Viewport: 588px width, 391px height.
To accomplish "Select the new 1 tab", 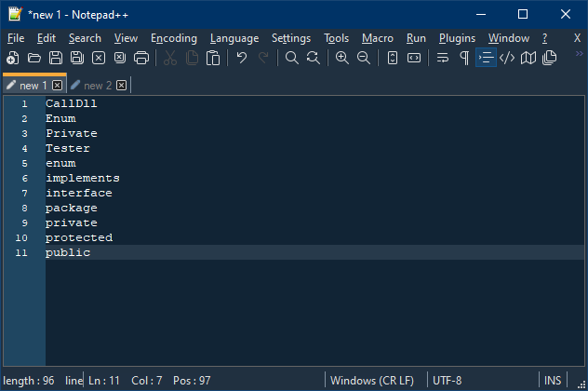I will point(33,85).
